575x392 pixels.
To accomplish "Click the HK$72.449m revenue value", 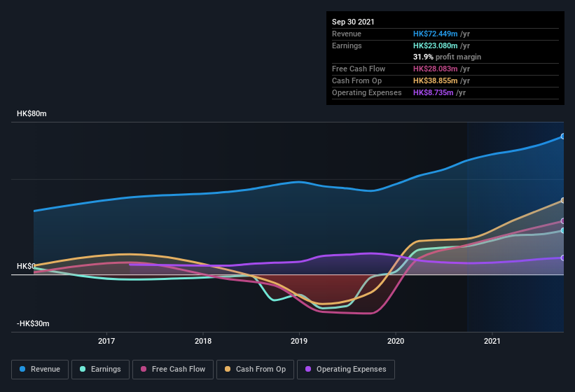I will click(436, 34).
